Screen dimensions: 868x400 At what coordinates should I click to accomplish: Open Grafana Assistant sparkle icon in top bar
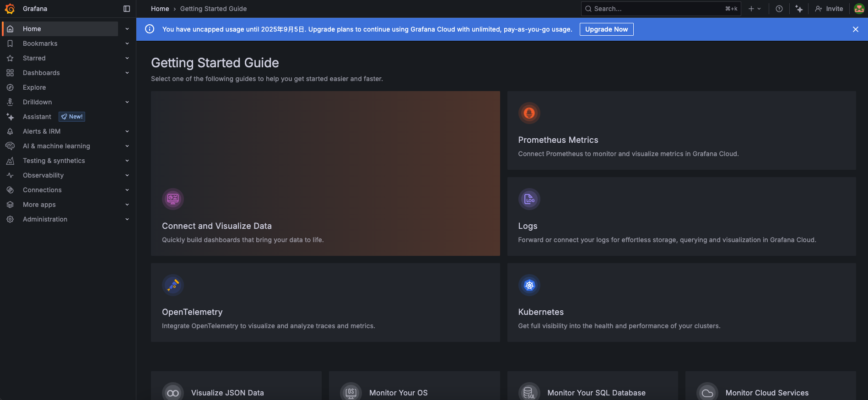pyautogui.click(x=799, y=9)
